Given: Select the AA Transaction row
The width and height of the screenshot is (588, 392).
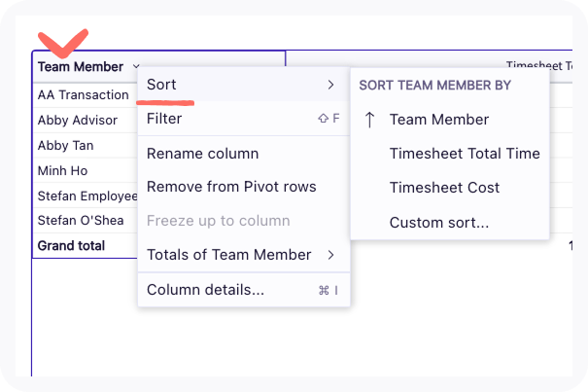Looking at the screenshot, I should point(83,95).
